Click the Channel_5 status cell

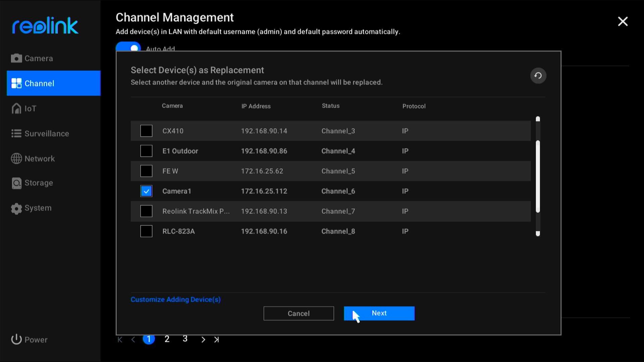pyautogui.click(x=338, y=171)
